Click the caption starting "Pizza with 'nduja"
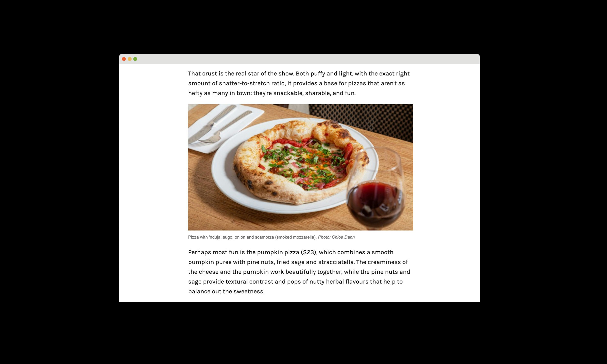The height and width of the screenshot is (364, 607). [x=271, y=237]
